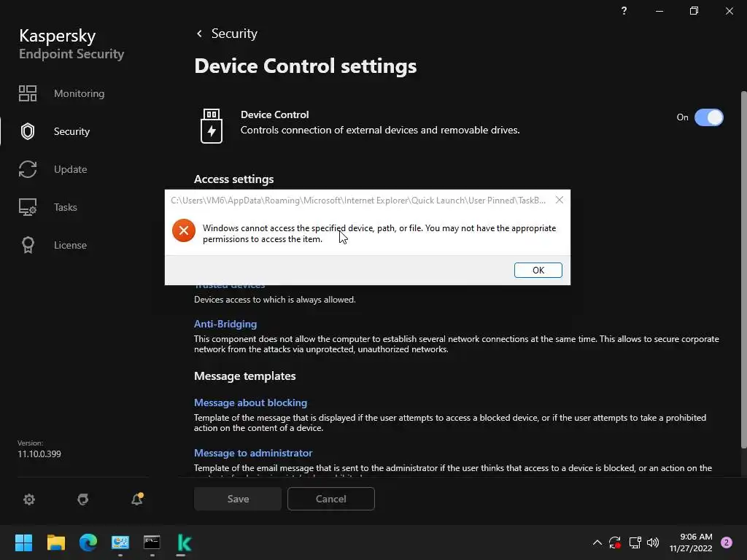The image size is (747, 560).
Task: Click the version number 11.10.0.399
Action: pyautogui.click(x=39, y=454)
